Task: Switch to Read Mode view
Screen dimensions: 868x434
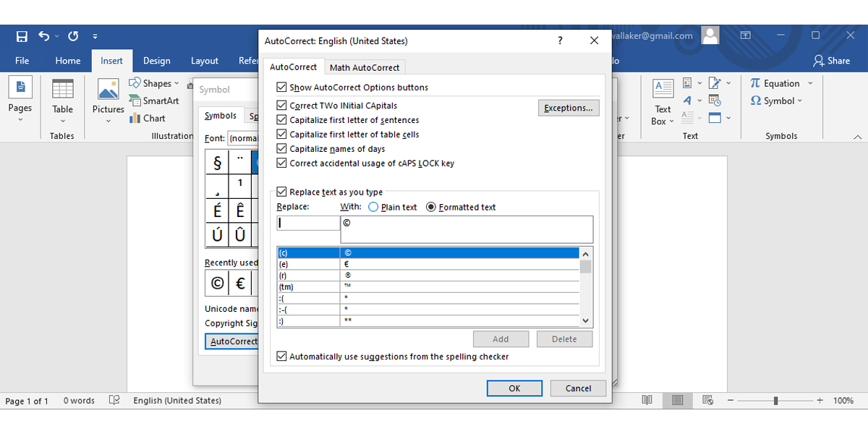Action: coord(646,400)
